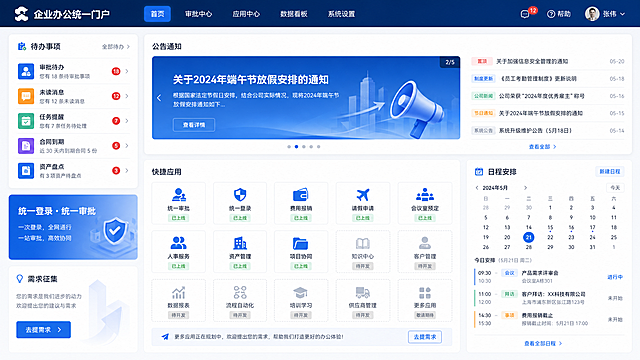The image size is (640, 360).
Task: Open schedule item 客户拜访
Action: click(549, 298)
